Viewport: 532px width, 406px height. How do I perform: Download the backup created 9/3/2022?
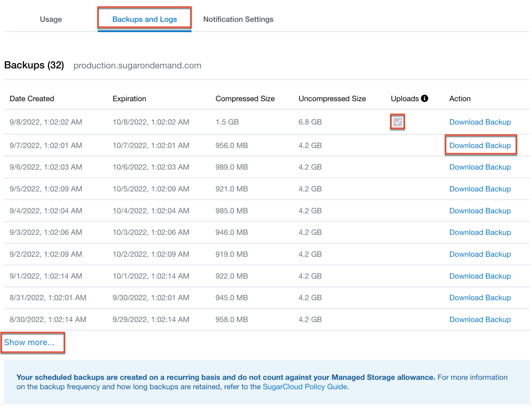[x=480, y=232]
